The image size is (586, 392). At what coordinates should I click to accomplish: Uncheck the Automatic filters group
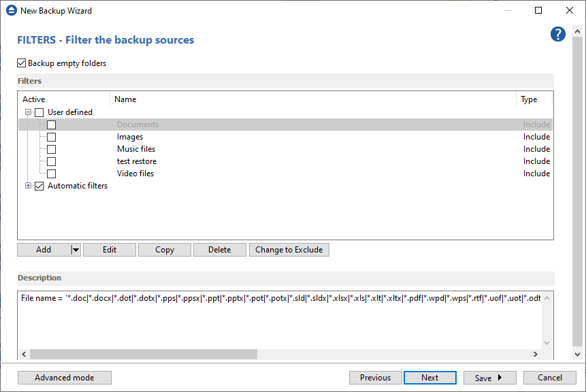[39, 186]
